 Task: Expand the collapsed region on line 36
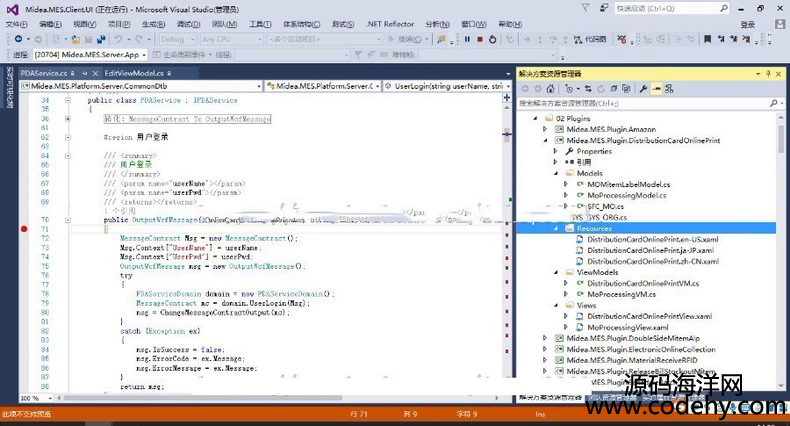pyautogui.click(x=68, y=119)
